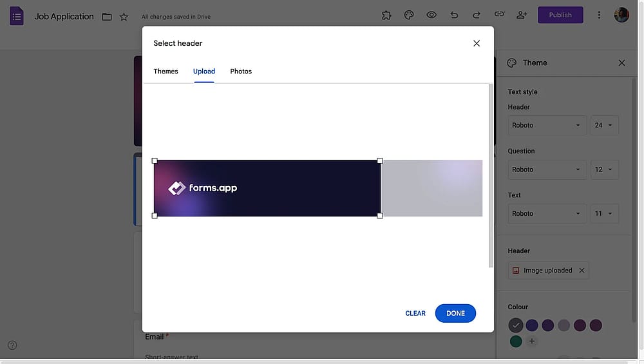Viewport: 644px width, 364px height.
Task: Open the Header font dropdown
Action: click(x=547, y=125)
